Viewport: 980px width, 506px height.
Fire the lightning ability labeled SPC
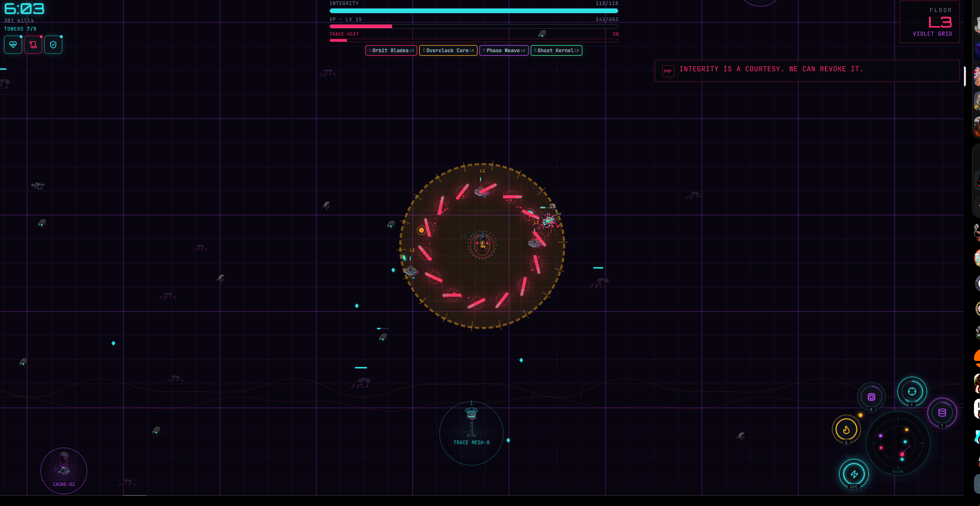[x=854, y=474]
